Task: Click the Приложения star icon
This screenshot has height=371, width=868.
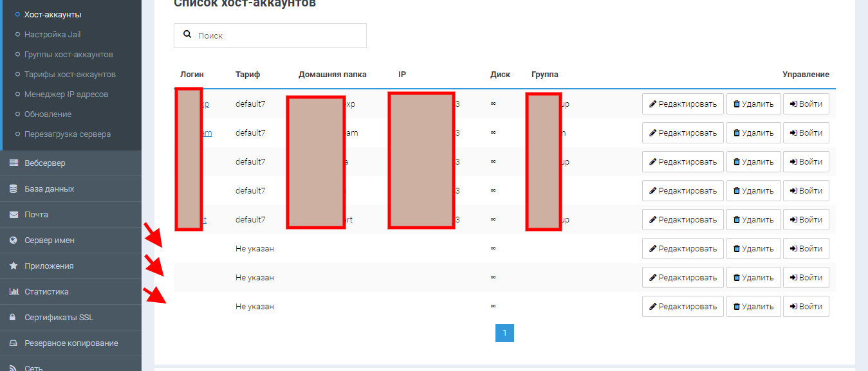Action: click(14, 266)
